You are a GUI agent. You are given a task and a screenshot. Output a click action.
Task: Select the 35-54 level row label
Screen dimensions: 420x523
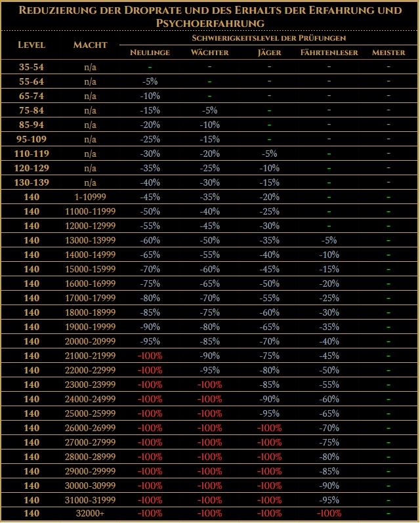31,67
